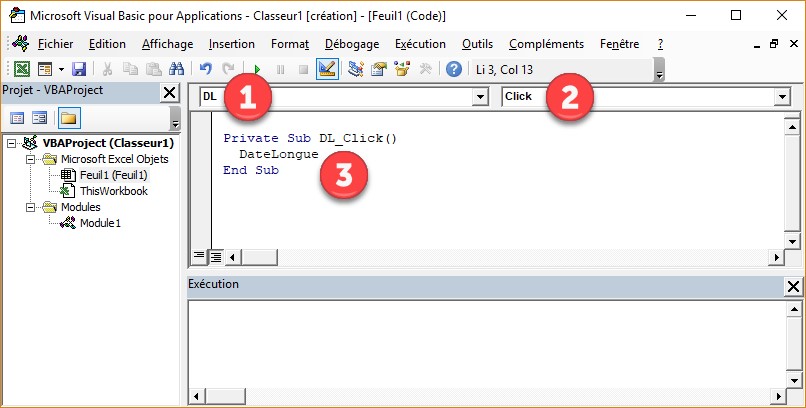Maximize the Visual Basic window
This screenshot has width=806, height=408.
point(736,15)
